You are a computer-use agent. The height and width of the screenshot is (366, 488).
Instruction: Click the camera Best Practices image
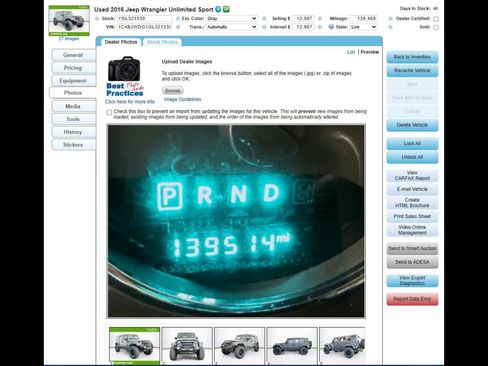point(125,76)
